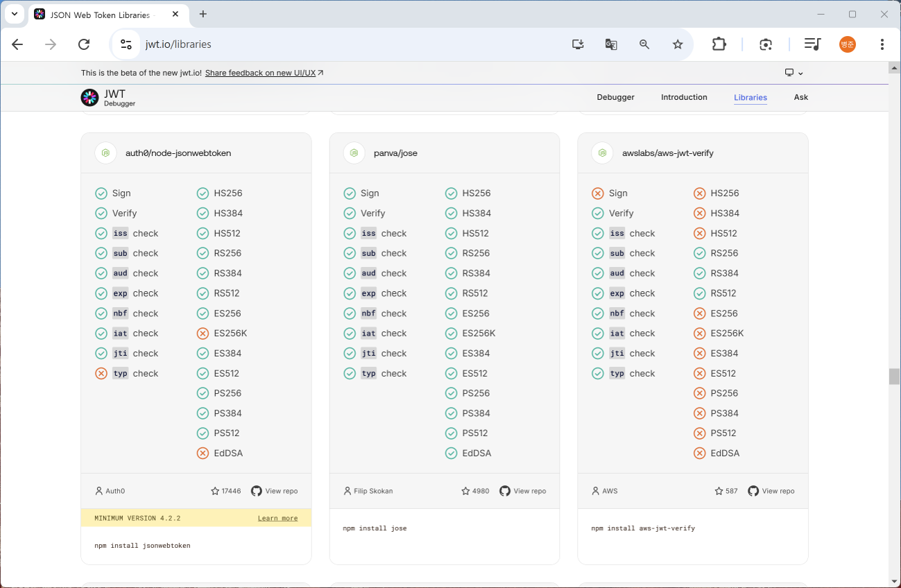The image size is (901, 588).
Task: Click the 'PS512' label in panva/jose card
Action: (475, 433)
